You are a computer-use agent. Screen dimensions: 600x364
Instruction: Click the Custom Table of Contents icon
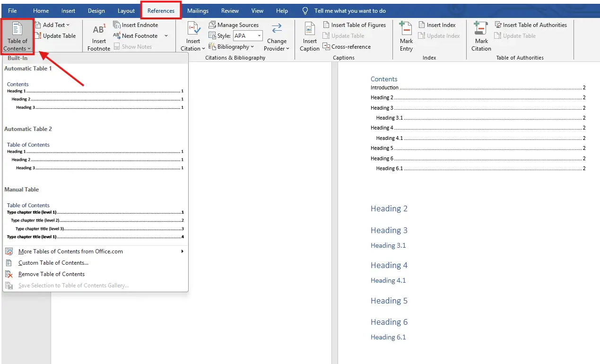(x=9, y=263)
